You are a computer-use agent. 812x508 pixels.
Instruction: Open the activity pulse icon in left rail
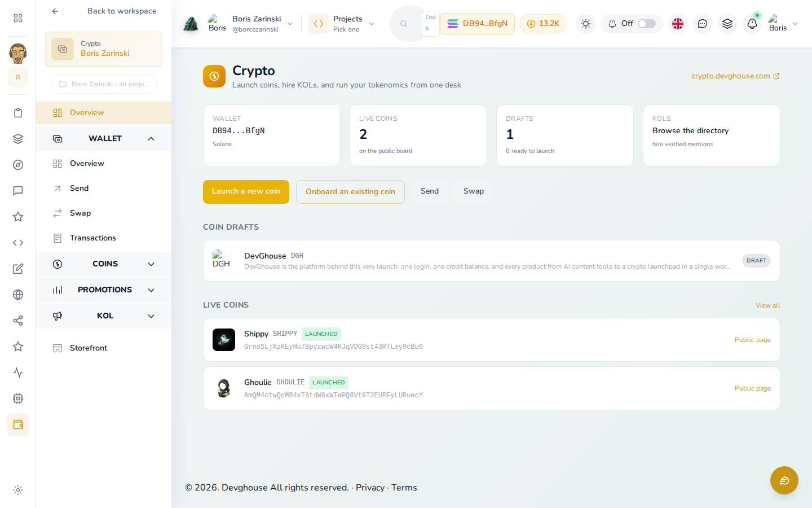click(18, 373)
